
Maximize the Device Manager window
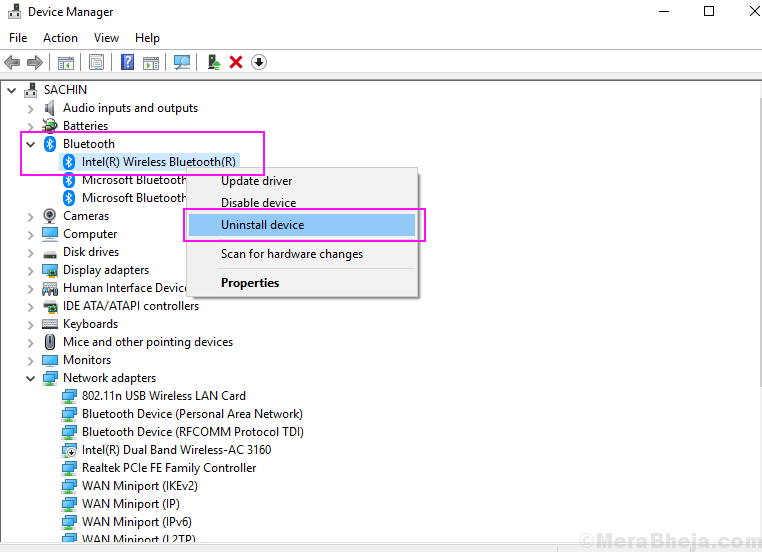(x=709, y=11)
